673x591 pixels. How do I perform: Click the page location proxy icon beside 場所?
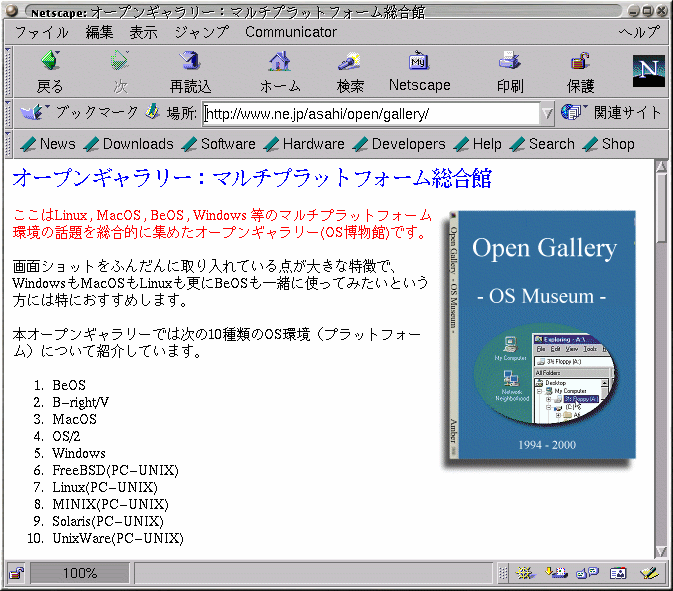152,112
